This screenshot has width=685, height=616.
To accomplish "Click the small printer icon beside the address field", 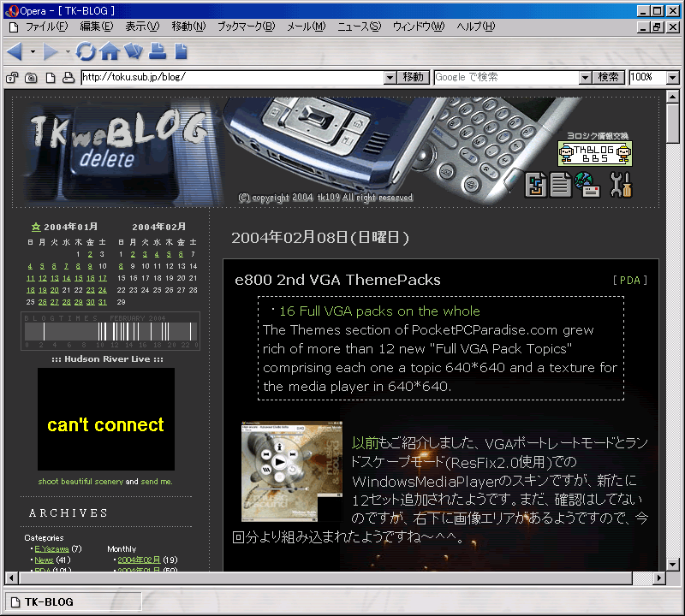I will [68, 78].
